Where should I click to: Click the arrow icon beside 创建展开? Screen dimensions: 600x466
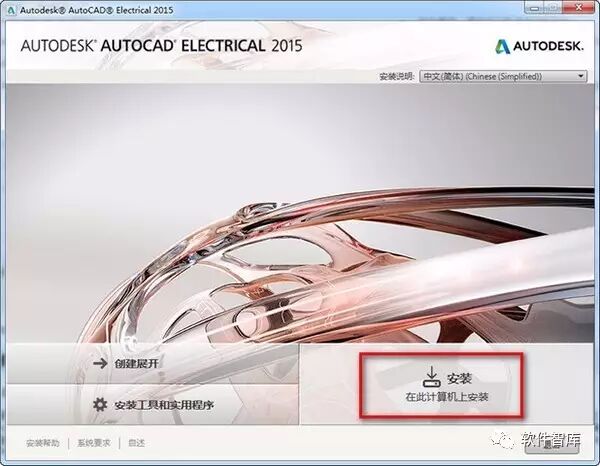point(100,363)
